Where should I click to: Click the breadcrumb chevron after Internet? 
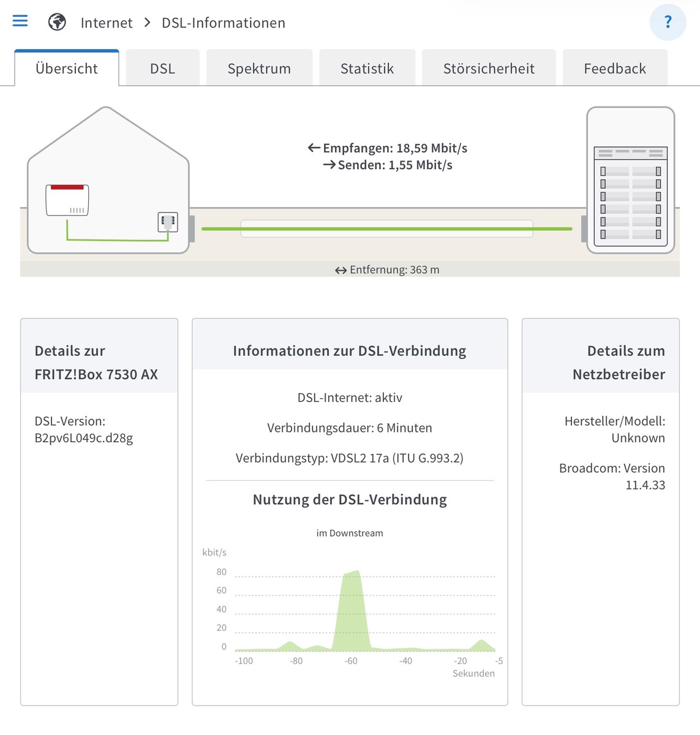click(147, 23)
